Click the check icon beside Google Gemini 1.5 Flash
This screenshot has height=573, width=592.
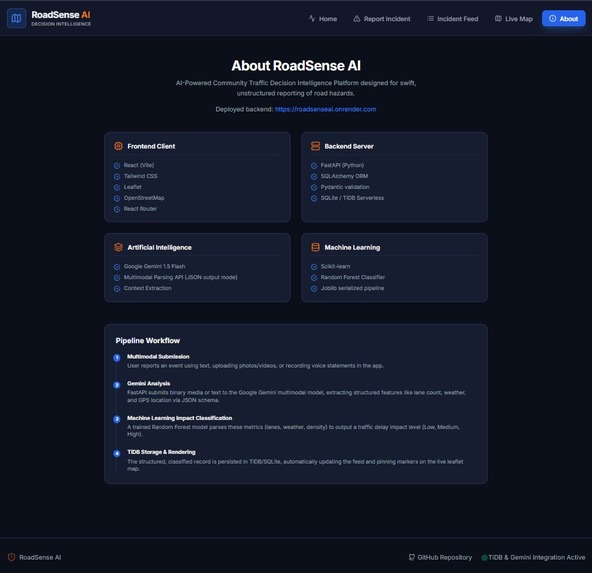[117, 266]
